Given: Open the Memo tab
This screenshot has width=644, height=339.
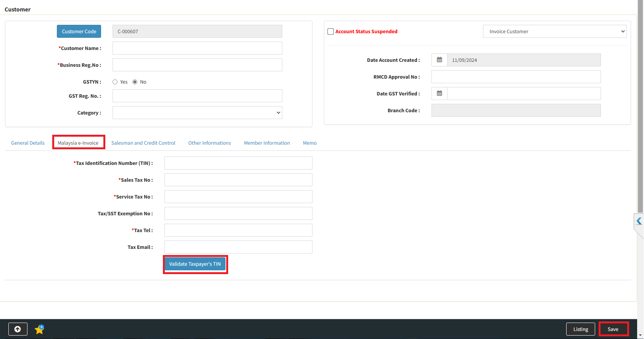Looking at the screenshot, I should (309, 143).
